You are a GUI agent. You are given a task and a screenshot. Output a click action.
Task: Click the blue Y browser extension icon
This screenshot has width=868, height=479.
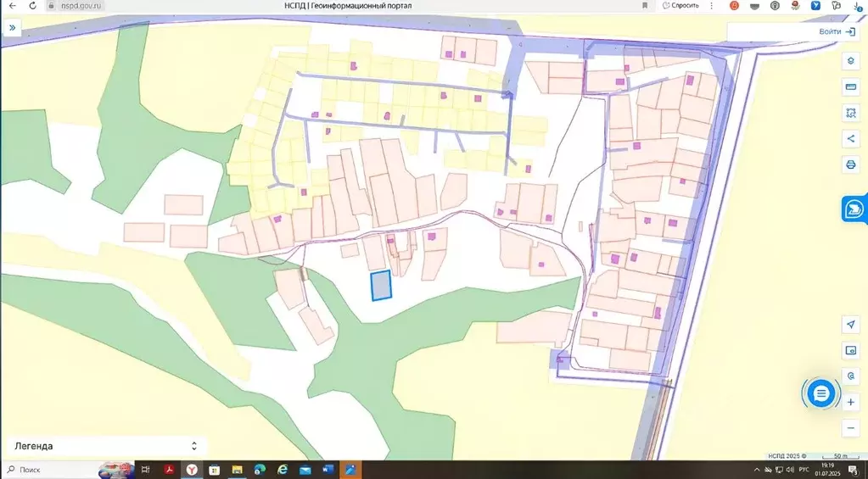tap(816, 6)
